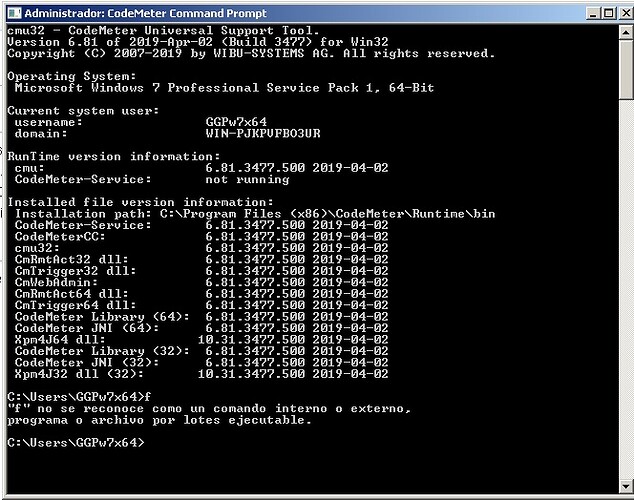Click the scrollbar up arrow

pos(626,32)
